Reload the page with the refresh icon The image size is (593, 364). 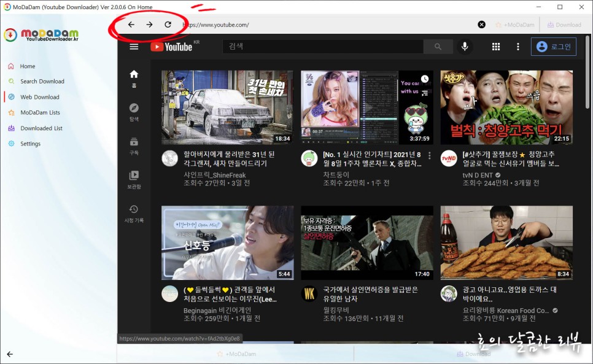(x=168, y=25)
